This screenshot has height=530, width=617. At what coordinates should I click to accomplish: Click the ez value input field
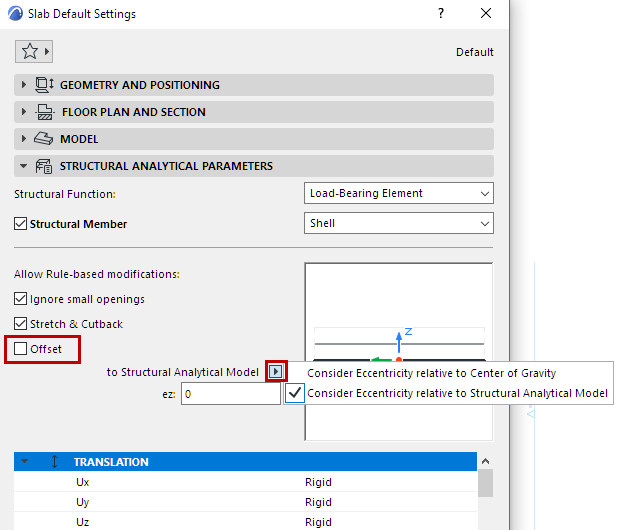(x=231, y=394)
